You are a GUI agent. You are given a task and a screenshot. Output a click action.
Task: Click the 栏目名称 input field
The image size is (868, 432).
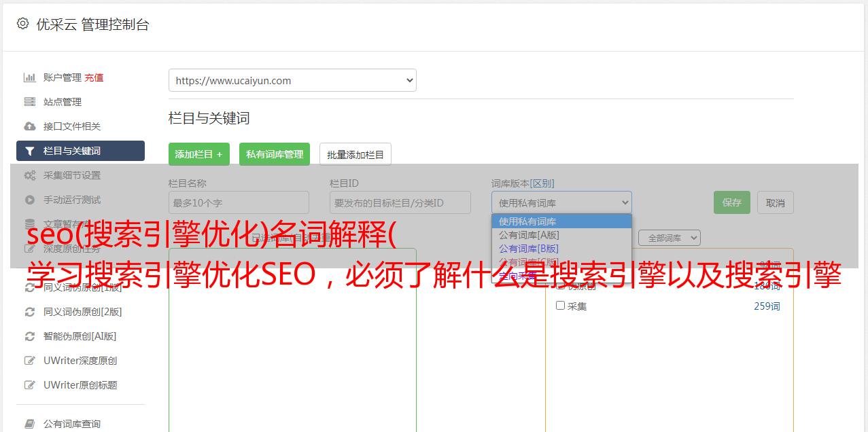[x=239, y=202]
